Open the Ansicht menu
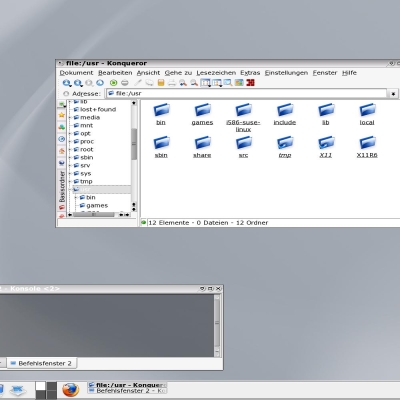 (x=148, y=73)
